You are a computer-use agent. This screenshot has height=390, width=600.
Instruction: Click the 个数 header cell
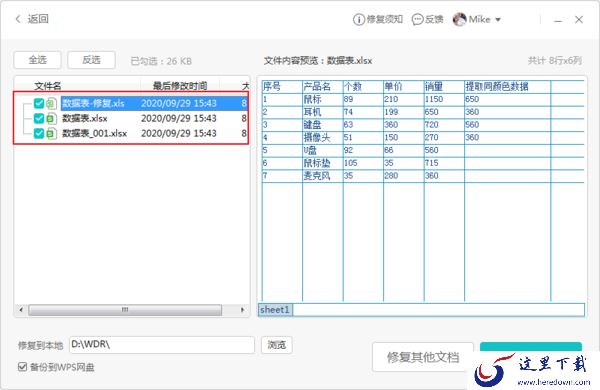(x=363, y=86)
